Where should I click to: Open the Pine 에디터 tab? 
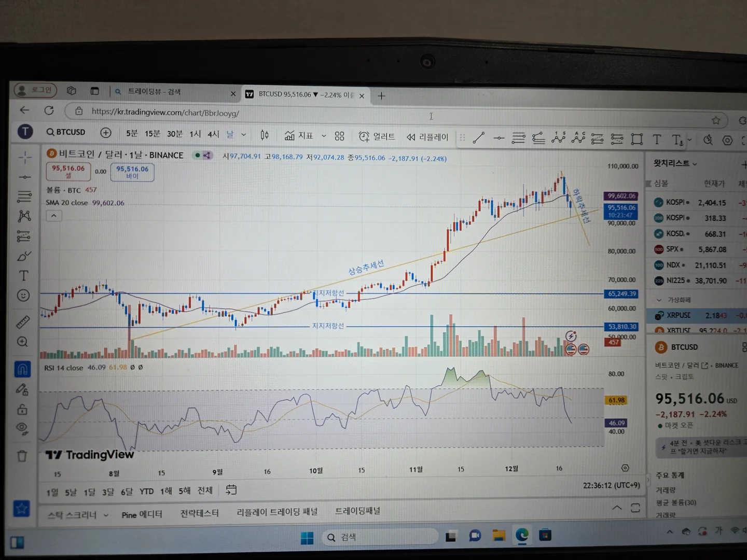pos(142,514)
